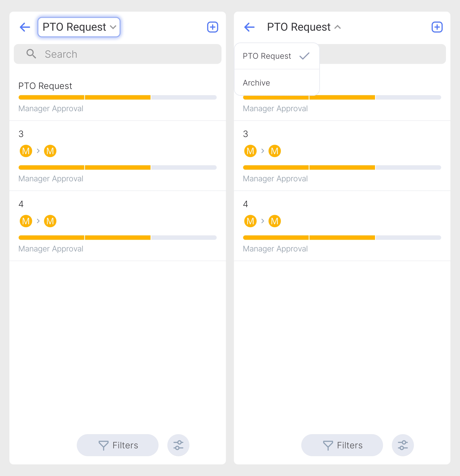Viewport: 460px width, 476px height.
Task: Expand the PTO Request dropdown in left panel
Action: (x=79, y=27)
